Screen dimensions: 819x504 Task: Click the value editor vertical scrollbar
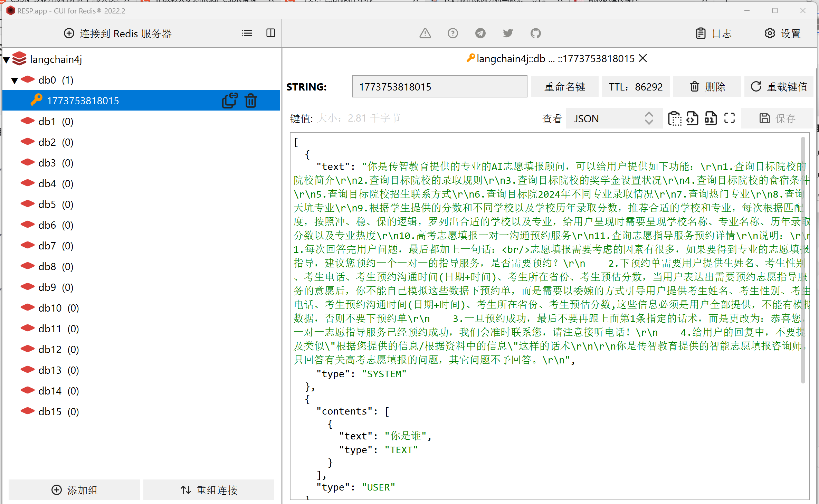pyautogui.click(x=803, y=259)
